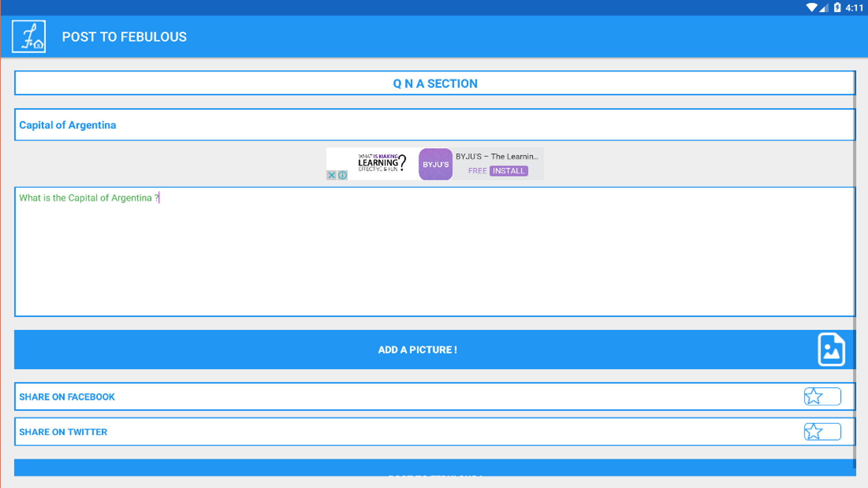Tap the Febulous home logo icon
This screenshot has height=488, width=868.
pos(28,37)
